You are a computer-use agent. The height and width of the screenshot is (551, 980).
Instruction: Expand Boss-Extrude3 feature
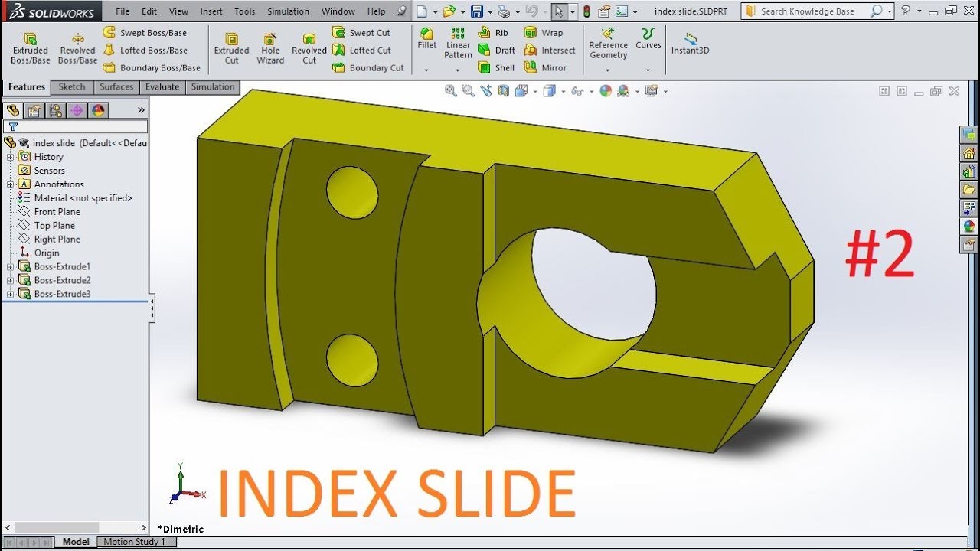point(11,295)
